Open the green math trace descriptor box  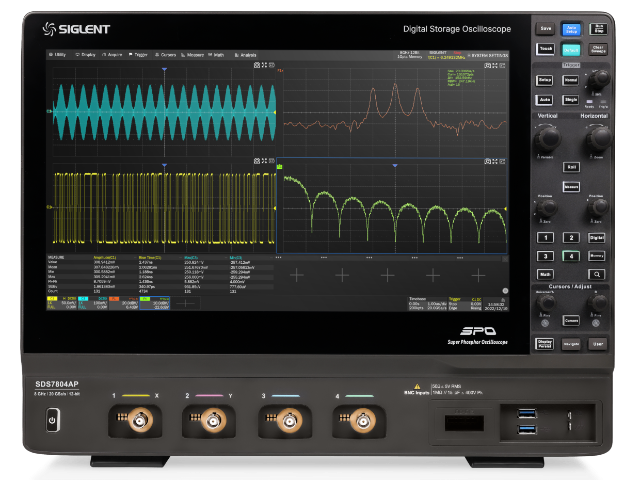155,303
